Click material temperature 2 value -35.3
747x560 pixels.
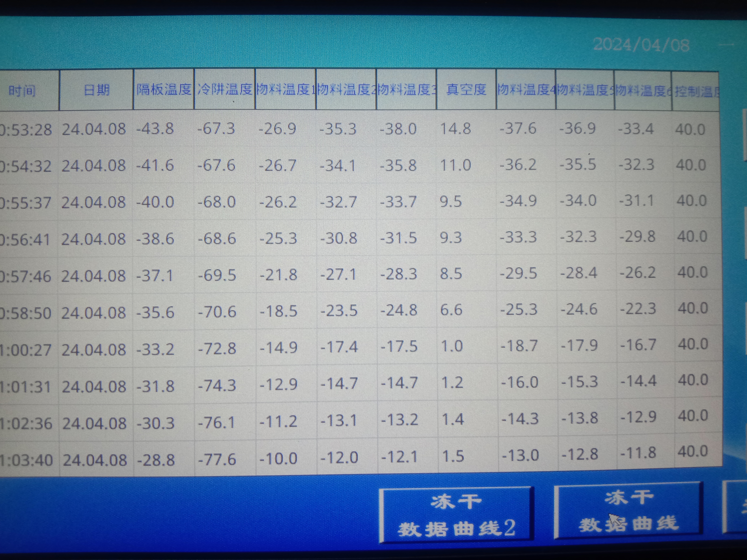click(338, 129)
